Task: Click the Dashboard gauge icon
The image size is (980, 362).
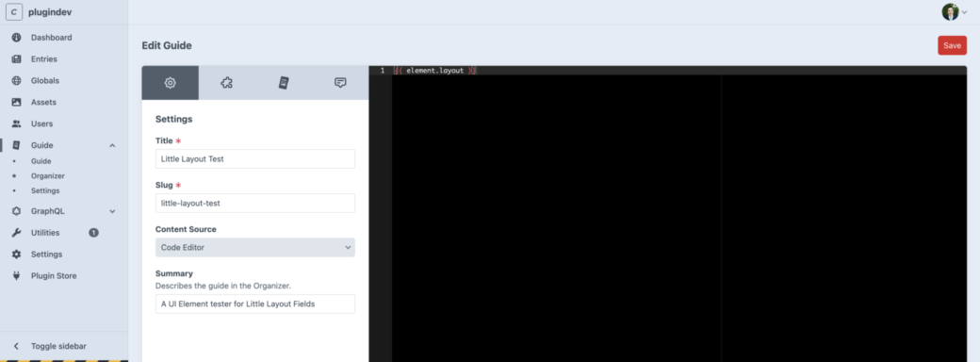Action: click(x=16, y=38)
